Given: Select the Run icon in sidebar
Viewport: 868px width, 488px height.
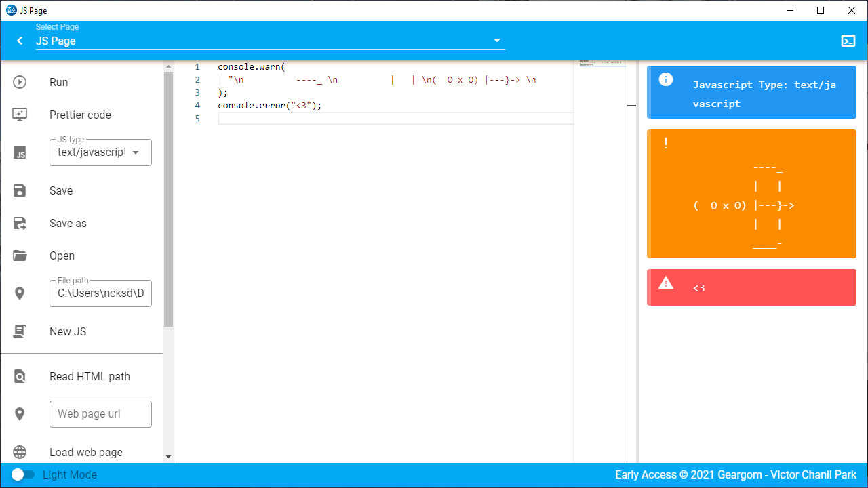Looking at the screenshot, I should (20, 82).
